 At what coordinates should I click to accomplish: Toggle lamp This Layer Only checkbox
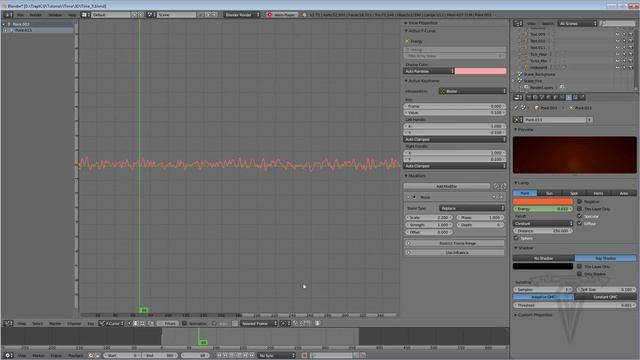tap(579, 209)
